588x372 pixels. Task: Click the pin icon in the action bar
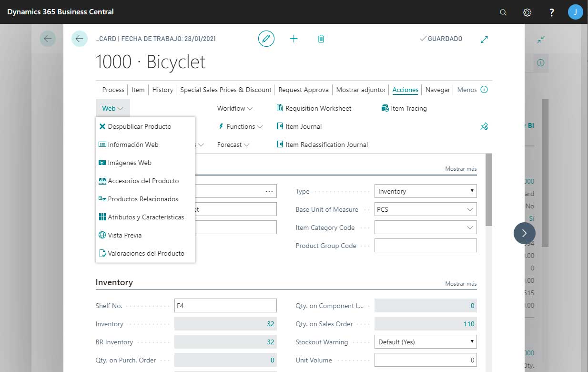click(x=484, y=126)
